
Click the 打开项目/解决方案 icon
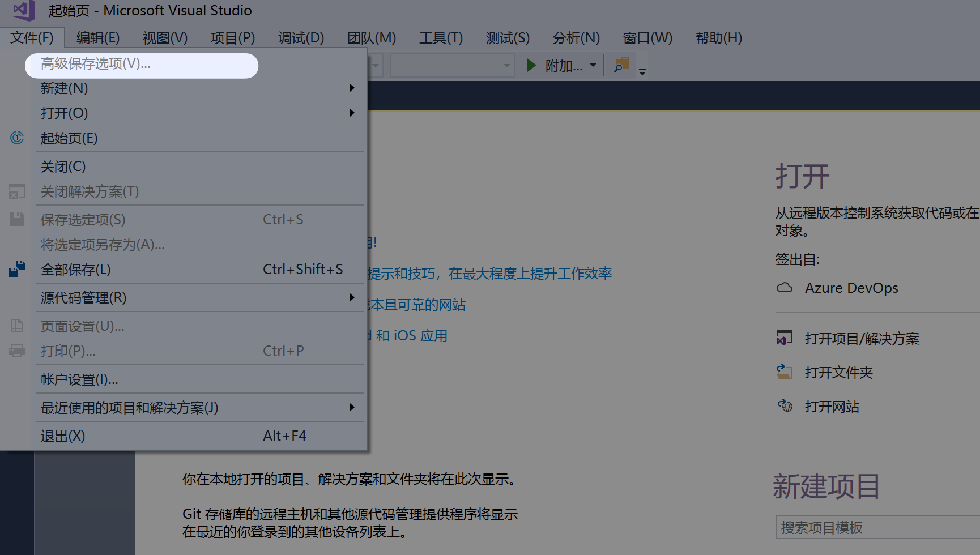click(784, 338)
